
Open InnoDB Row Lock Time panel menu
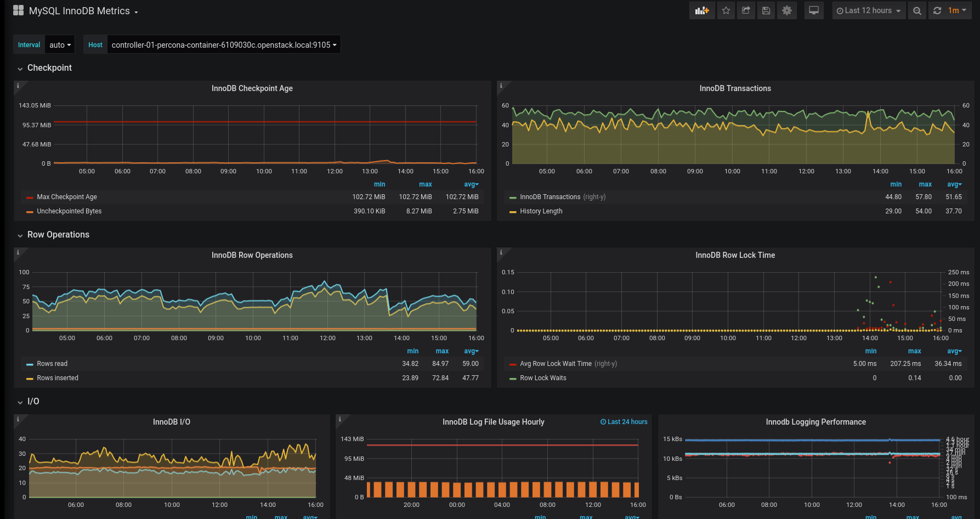click(x=735, y=255)
